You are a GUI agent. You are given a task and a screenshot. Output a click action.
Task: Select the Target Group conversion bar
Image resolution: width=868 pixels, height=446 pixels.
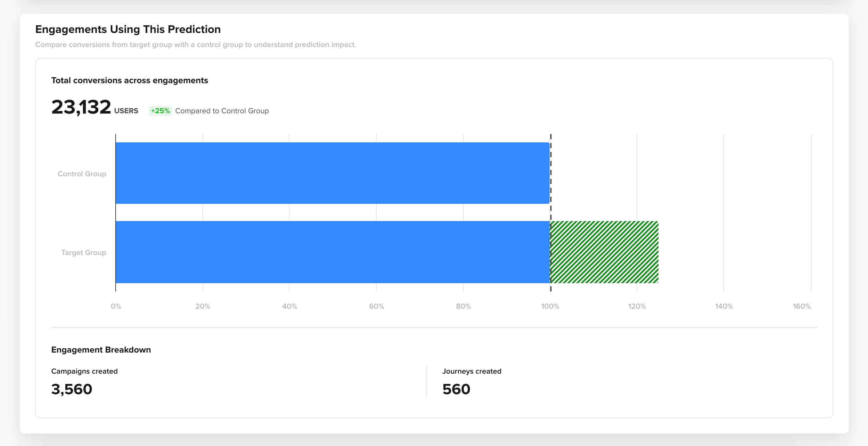332,252
